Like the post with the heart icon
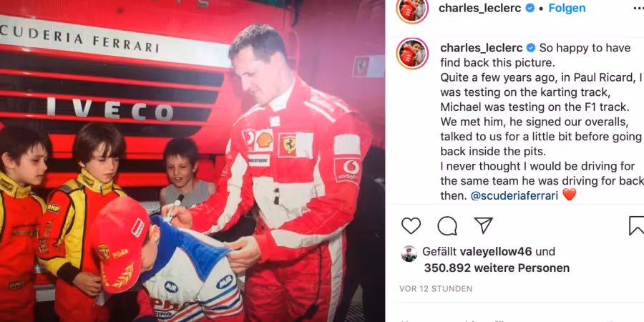This screenshot has width=644, height=322. click(x=411, y=226)
